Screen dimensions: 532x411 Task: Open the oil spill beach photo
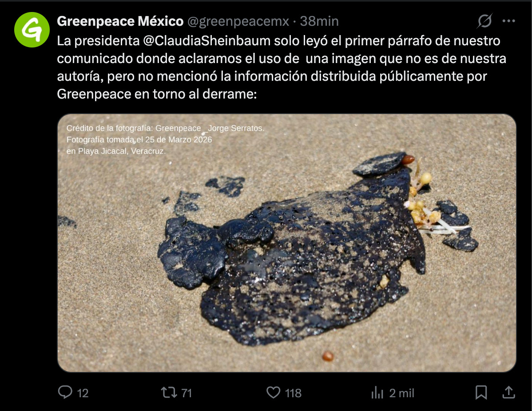287,243
